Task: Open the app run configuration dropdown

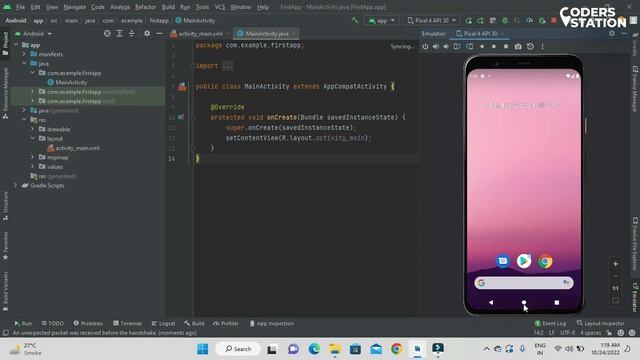Action: 382,20
